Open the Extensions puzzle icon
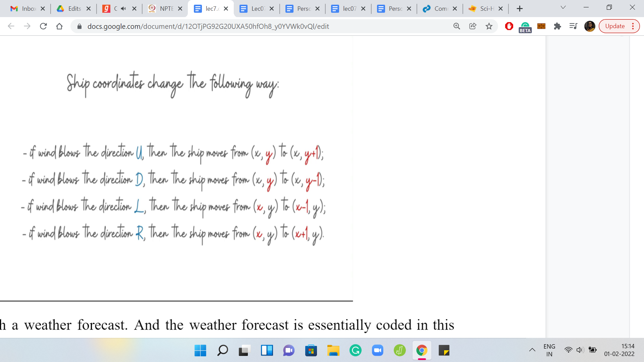This screenshot has width=644, height=362. pos(557,26)
